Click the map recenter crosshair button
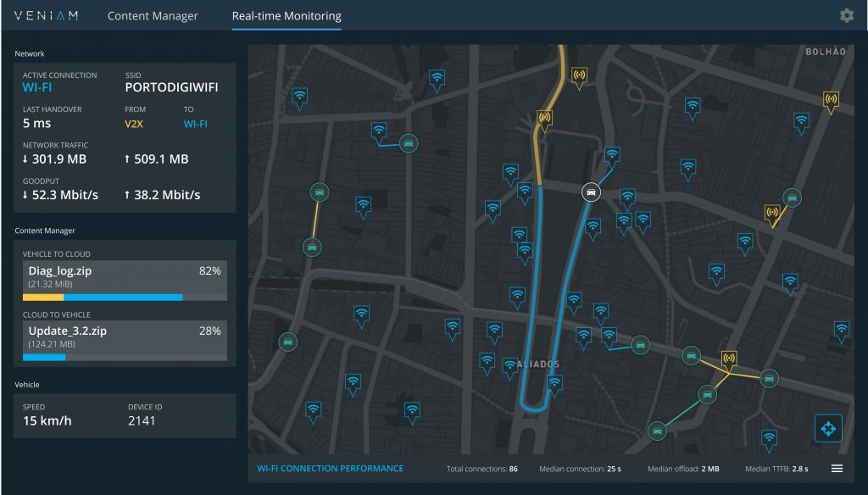Image resolution: width=868 pixels, height=495 pixels. (828, 428)
